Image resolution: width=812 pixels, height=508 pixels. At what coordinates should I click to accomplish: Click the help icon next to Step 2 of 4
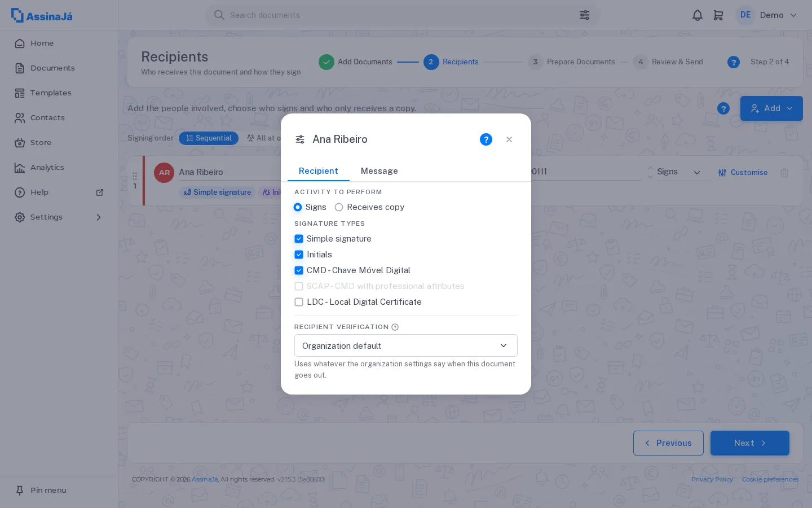click(734, 62)
